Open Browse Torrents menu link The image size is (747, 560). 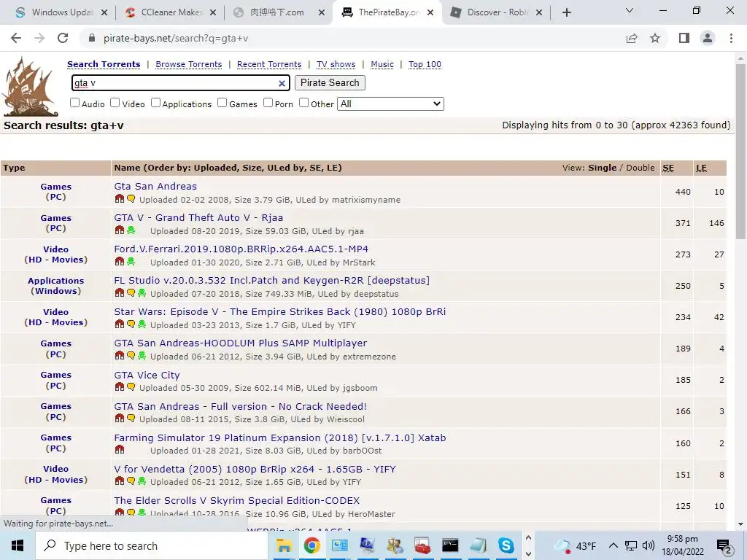click(x=189, y=64)
